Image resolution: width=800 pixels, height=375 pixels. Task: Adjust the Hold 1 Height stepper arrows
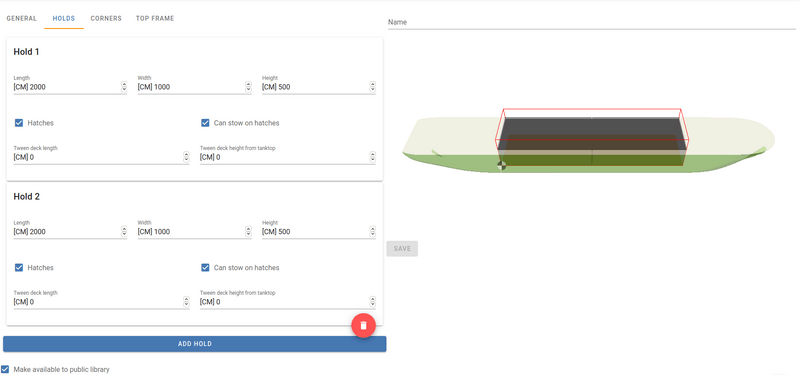point(372,87)
